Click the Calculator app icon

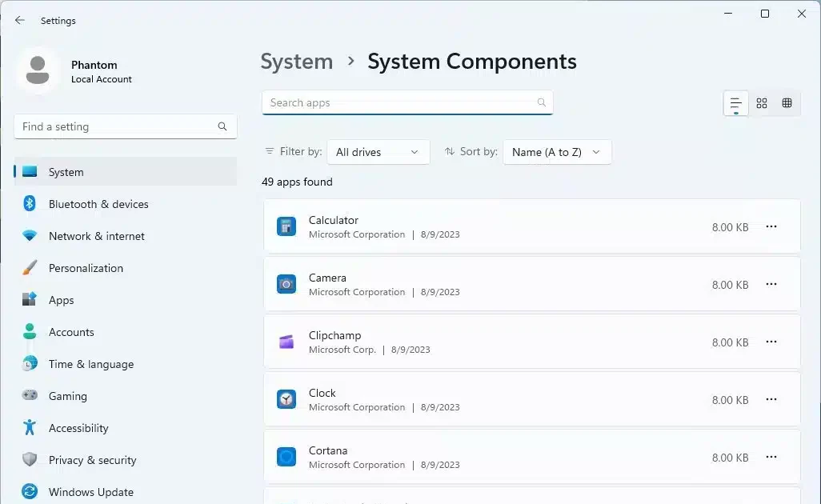pyautogui.click(x=286, y=226)
